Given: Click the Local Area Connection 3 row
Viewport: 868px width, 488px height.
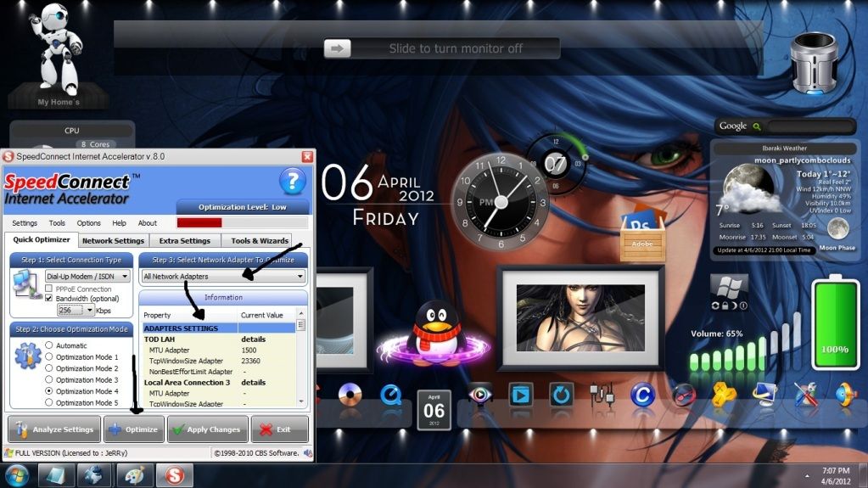Looking at the screenshot, I should [219, 382].
